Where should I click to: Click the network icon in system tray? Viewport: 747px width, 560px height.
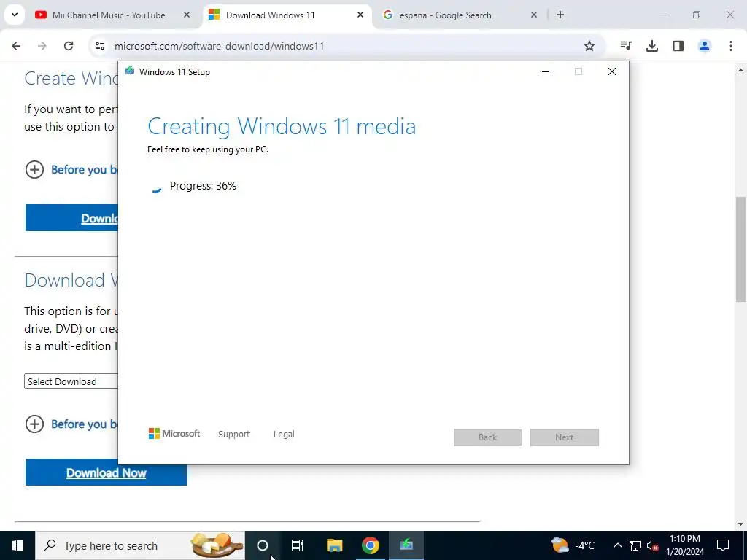coord(635,545)
